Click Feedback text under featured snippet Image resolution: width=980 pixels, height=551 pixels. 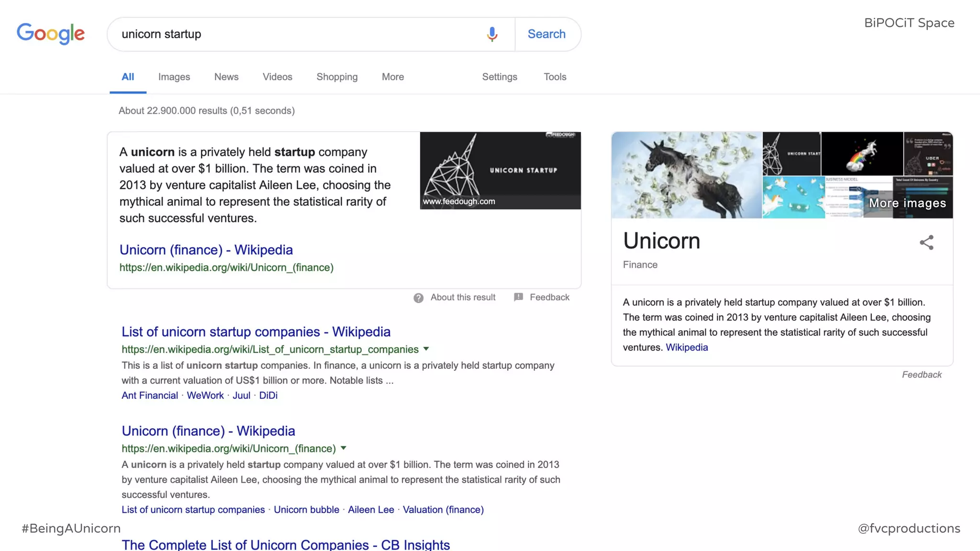[549, 298]
